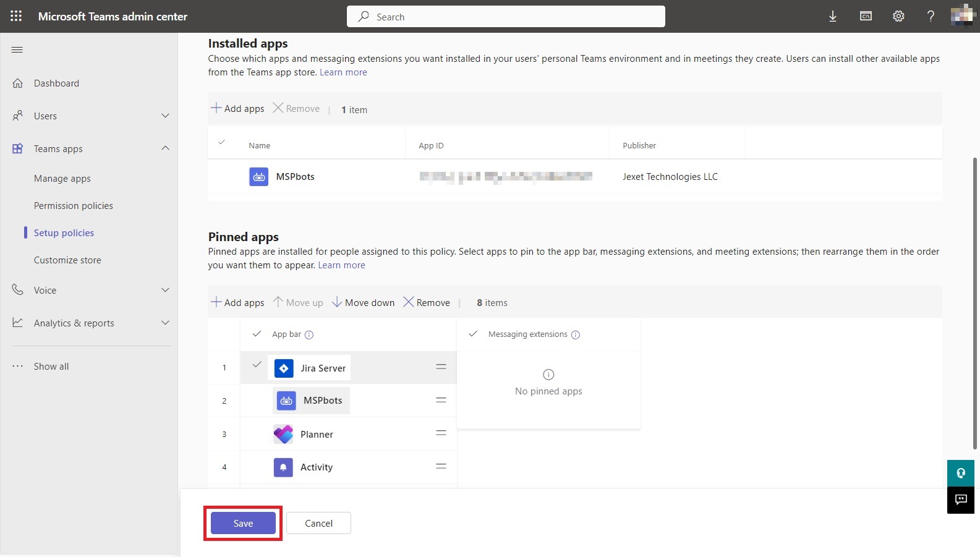This screenshot has width=980, height=557.
Task: Open the feedback chat icon
Action: pyautogui.click(x=961, y=500)
